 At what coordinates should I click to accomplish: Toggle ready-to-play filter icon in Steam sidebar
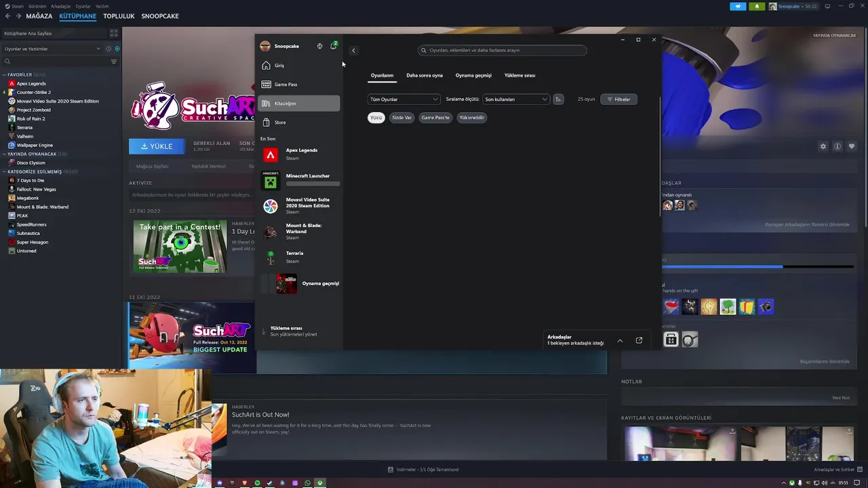point(117,49)
